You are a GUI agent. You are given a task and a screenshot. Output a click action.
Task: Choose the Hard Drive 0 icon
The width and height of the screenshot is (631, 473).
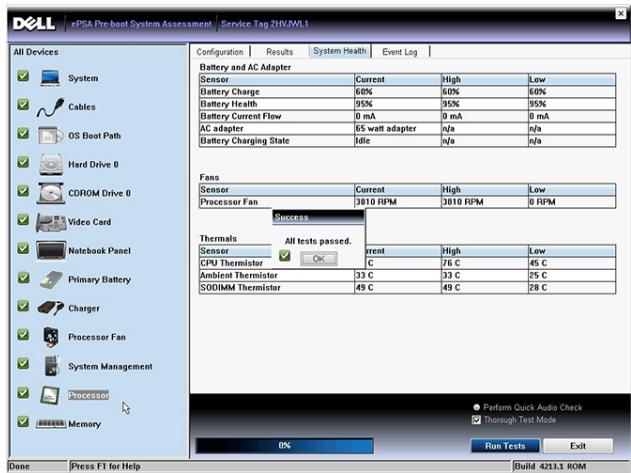tap(51, 164)
